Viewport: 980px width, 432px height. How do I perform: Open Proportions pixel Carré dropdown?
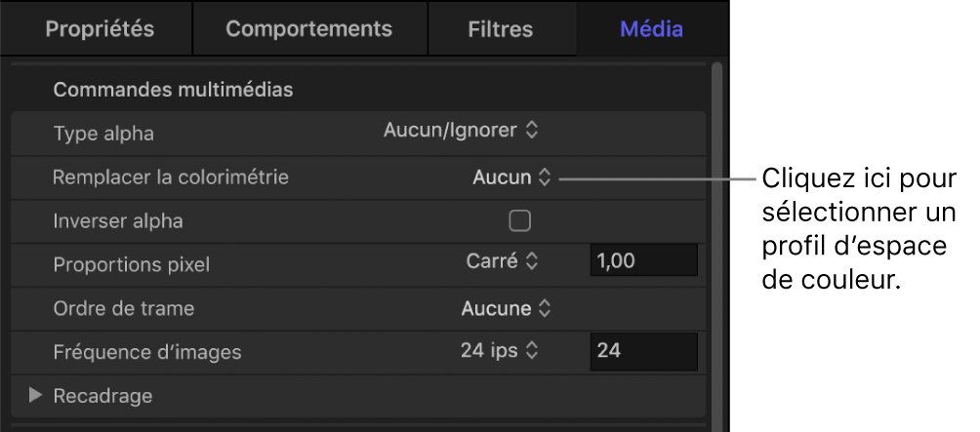(x=502, y=261)
